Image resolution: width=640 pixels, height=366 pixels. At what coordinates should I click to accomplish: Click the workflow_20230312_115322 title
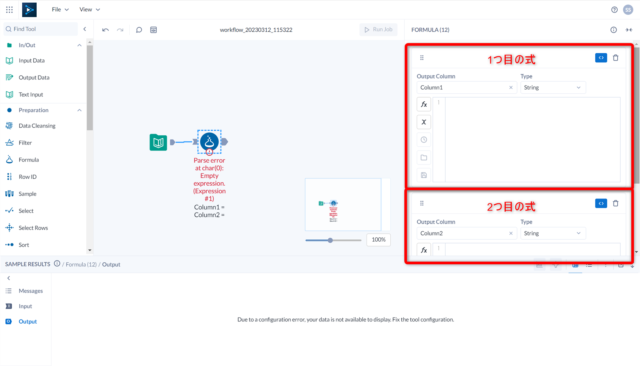tap(256, 30)
